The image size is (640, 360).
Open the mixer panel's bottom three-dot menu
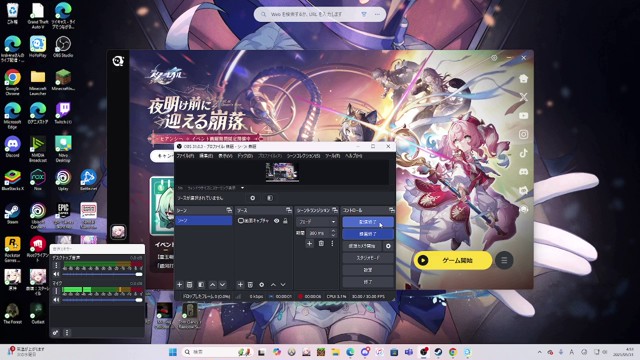(67, 333)
